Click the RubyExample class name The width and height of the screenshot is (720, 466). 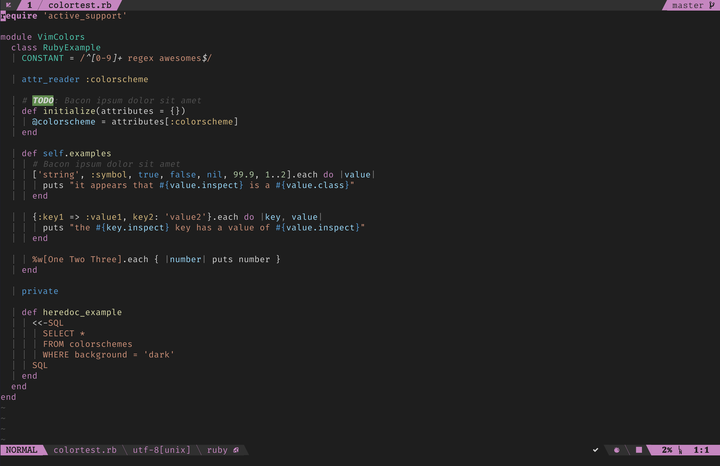72,47
